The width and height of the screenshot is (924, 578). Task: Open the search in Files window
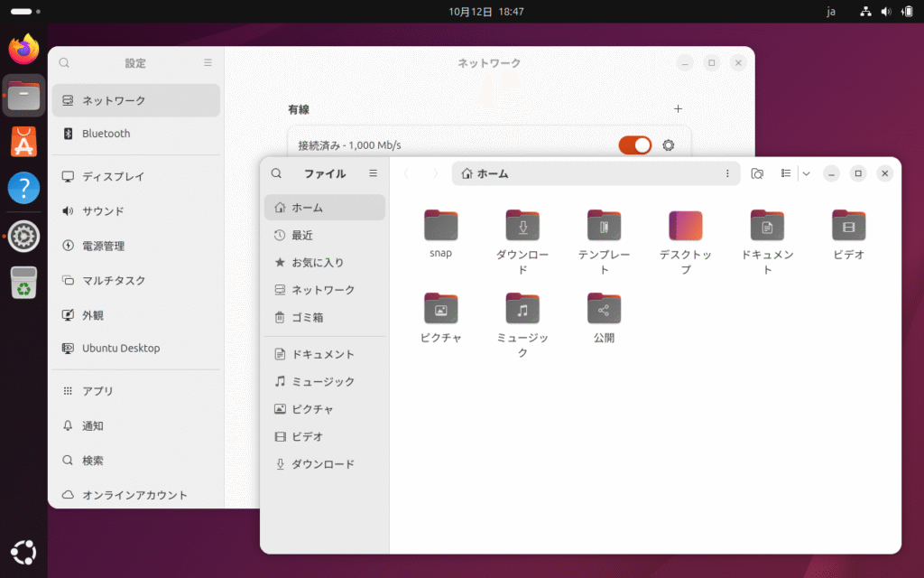pyautogui.click(x=277, y=173)
